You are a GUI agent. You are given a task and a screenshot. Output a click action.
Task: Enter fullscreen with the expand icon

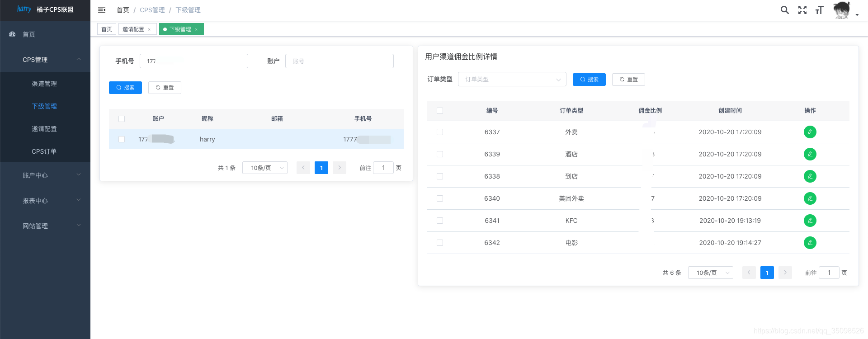802,10
